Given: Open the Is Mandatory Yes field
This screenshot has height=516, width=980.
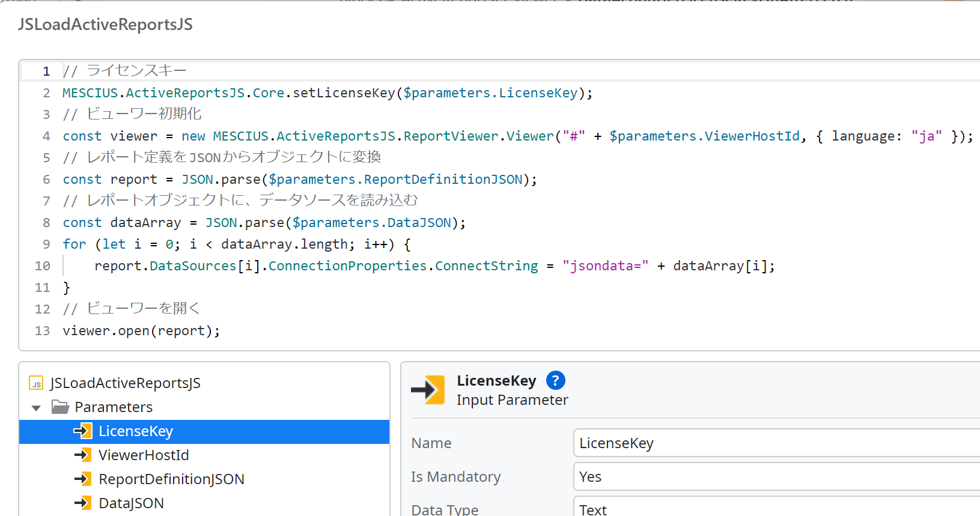Looking at the screenshot, I should [x=776, y=477].
